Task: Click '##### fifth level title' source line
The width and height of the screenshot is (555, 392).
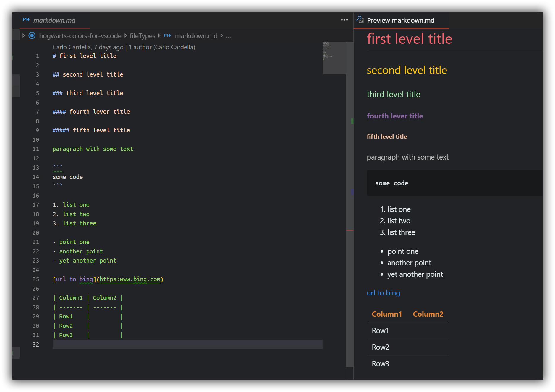Action: point(91,130)
